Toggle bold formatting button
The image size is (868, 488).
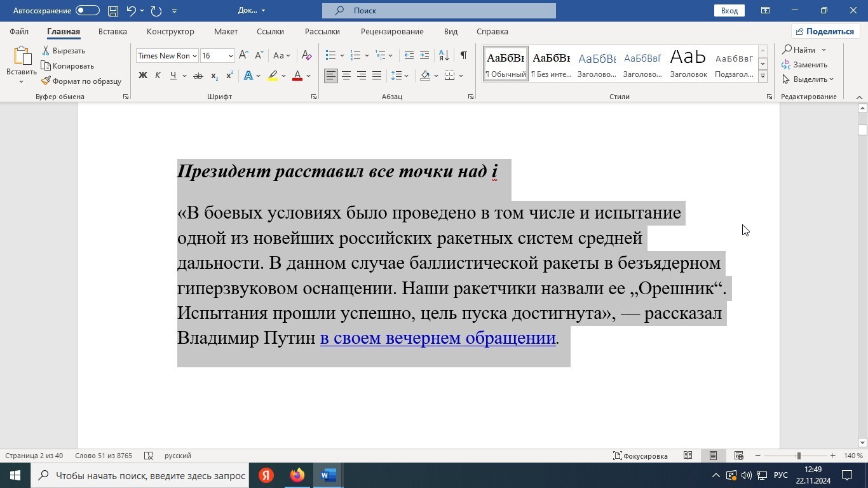pos(143,76)
